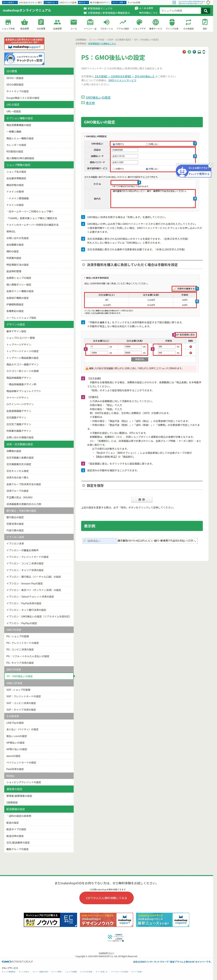Click the blue F plan badge
Screen dimensions: 217x980
coord(194,52)
